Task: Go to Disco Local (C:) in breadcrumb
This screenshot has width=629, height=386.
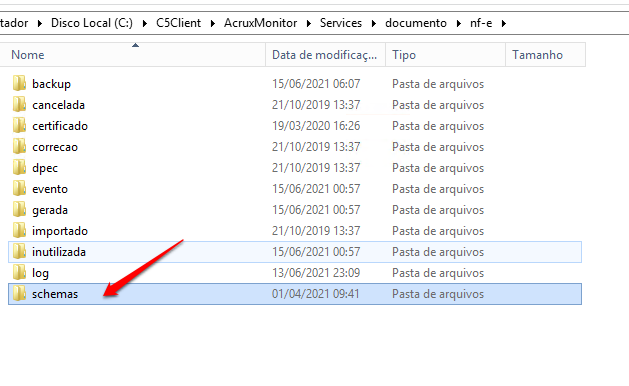Action: point(92,23)
